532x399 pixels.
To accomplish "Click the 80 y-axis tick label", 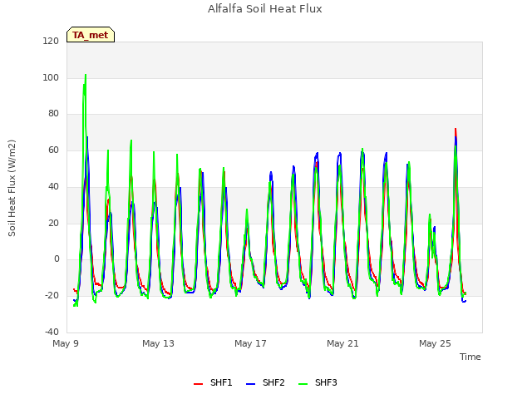I will point(53,113).
